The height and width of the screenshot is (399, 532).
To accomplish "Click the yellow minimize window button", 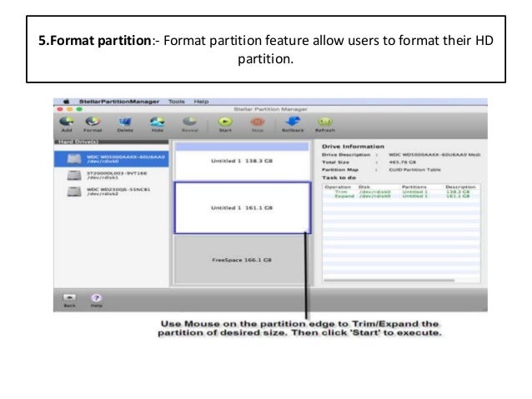I will tap(69, 109).
